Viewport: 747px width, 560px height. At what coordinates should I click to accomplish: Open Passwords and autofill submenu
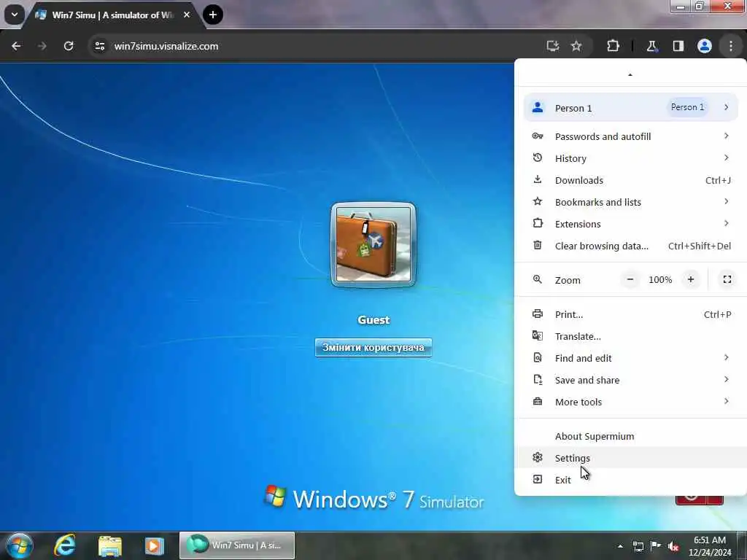pyautogui.click(x=630, y=136)
